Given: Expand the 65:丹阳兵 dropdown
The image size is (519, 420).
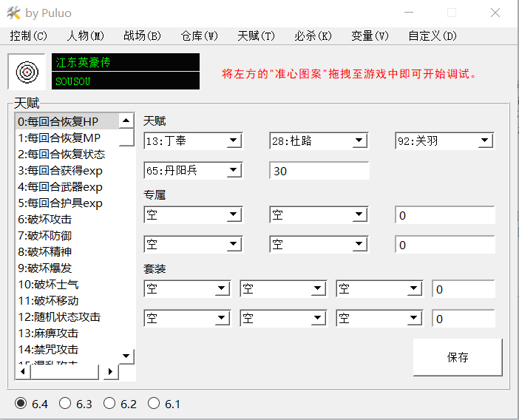Looking at the screenshot, I should click(234, 170).
